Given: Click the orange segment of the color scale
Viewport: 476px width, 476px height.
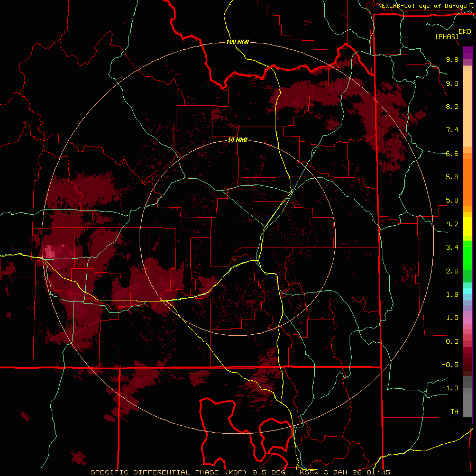Looking at the screenshot, I should point(467,182).
